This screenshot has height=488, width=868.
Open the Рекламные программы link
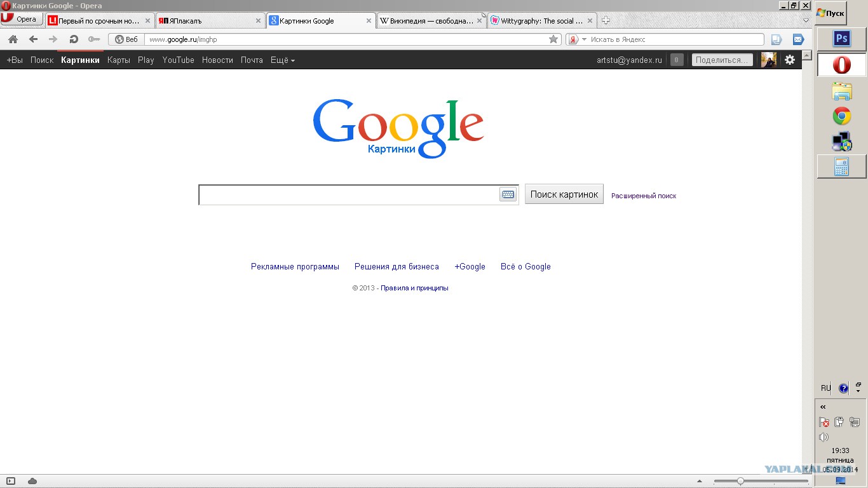(295, 267)
